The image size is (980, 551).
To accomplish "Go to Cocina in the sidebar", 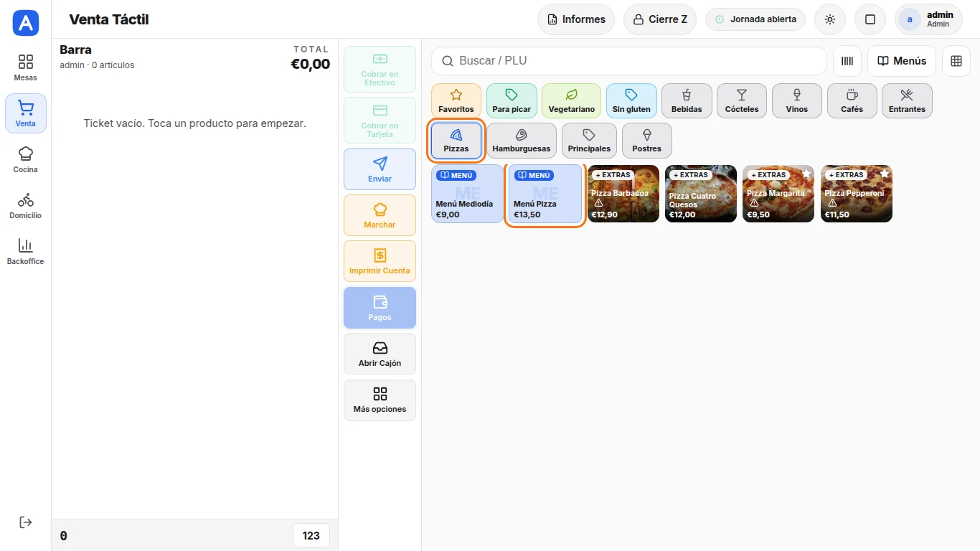I will tap(26, 159).
